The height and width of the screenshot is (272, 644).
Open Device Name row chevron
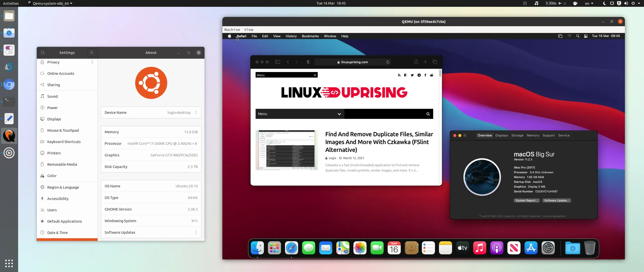[196, 113]
